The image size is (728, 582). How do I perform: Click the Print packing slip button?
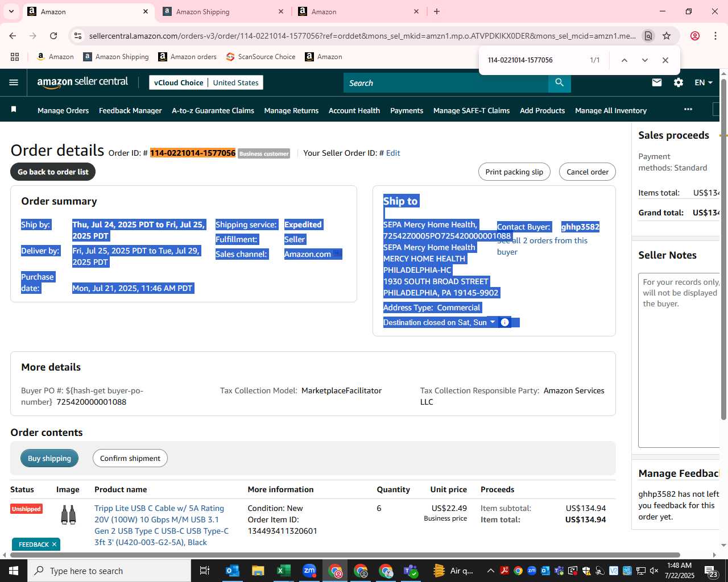coord(514,172)
